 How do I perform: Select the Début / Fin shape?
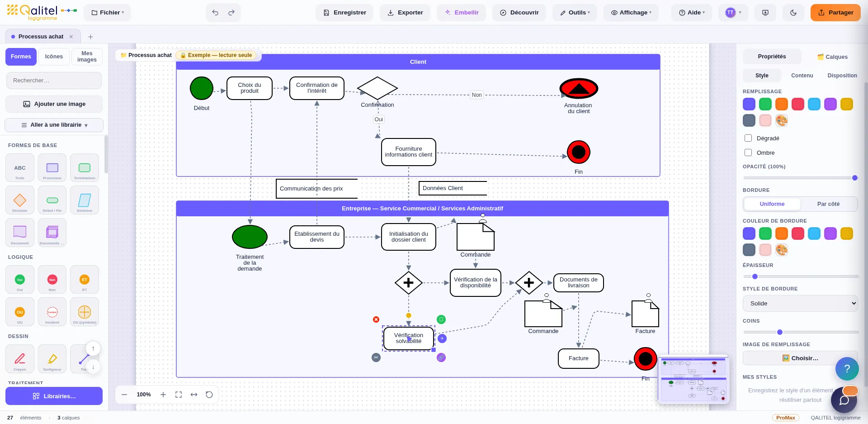52,200
